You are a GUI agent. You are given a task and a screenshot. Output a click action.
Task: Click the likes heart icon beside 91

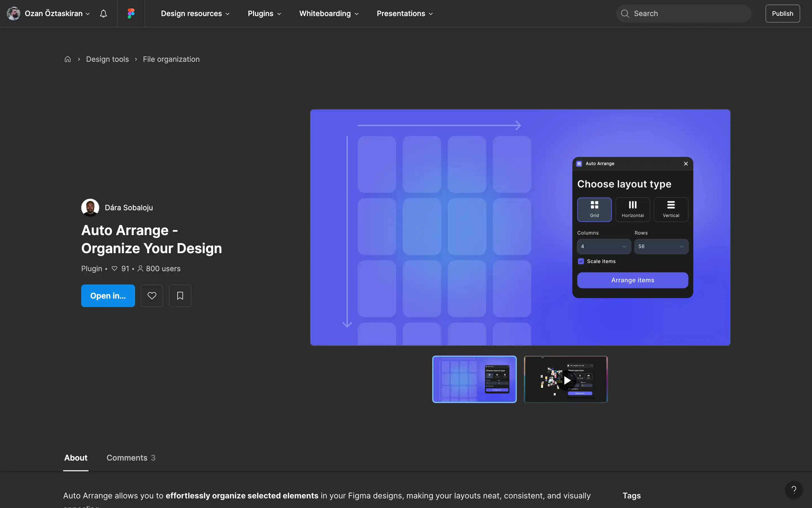click(114, 268)
